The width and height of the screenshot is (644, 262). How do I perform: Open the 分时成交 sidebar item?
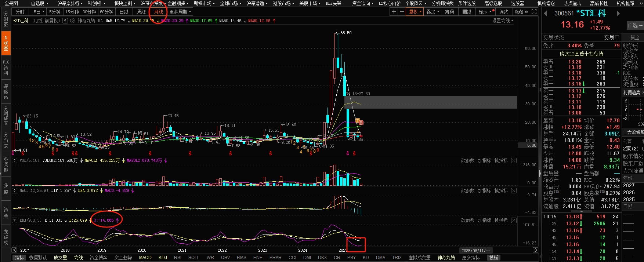point(6,116)
